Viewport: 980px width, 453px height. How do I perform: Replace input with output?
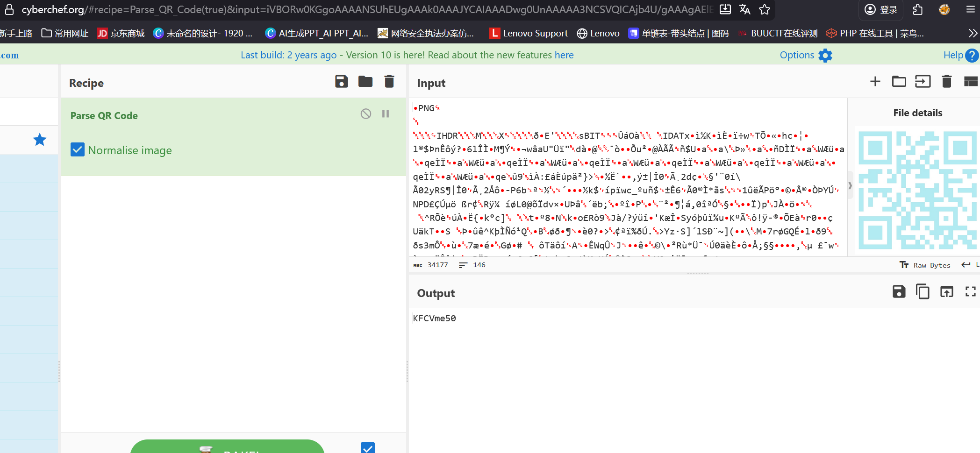pos(947,292)
